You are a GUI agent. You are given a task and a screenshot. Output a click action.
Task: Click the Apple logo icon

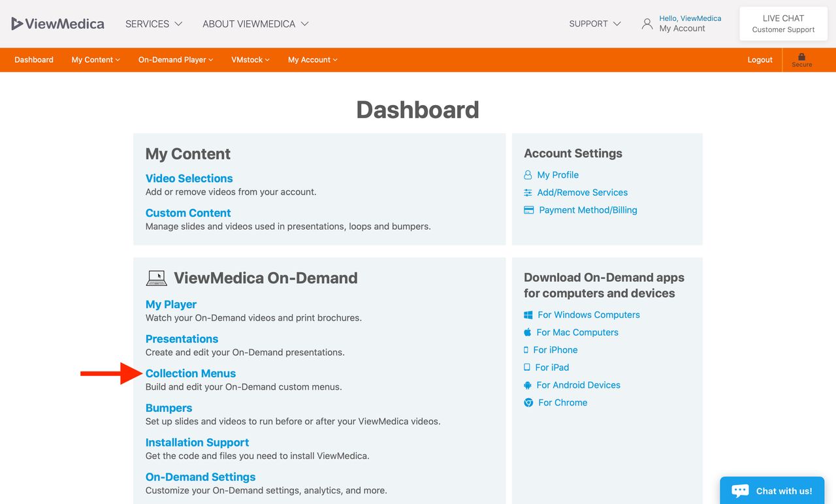pyautogui.click(x=528, y=332)
